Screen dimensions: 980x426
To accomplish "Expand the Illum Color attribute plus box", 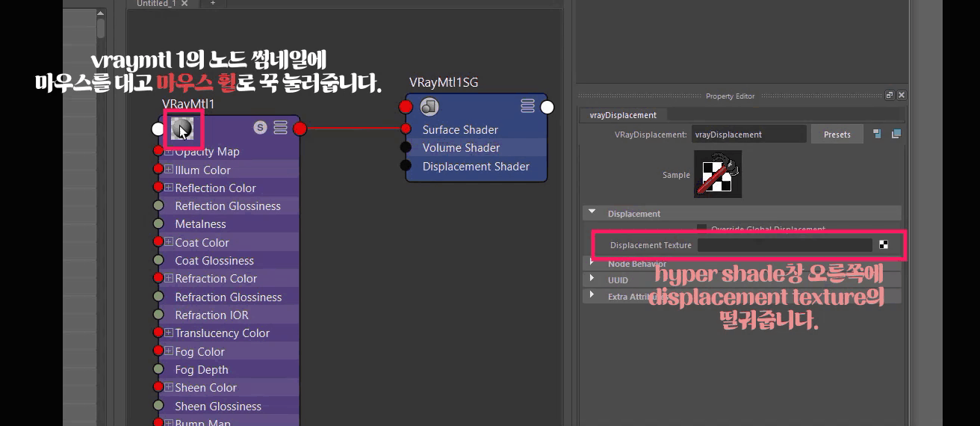I will tap(169, 170).
